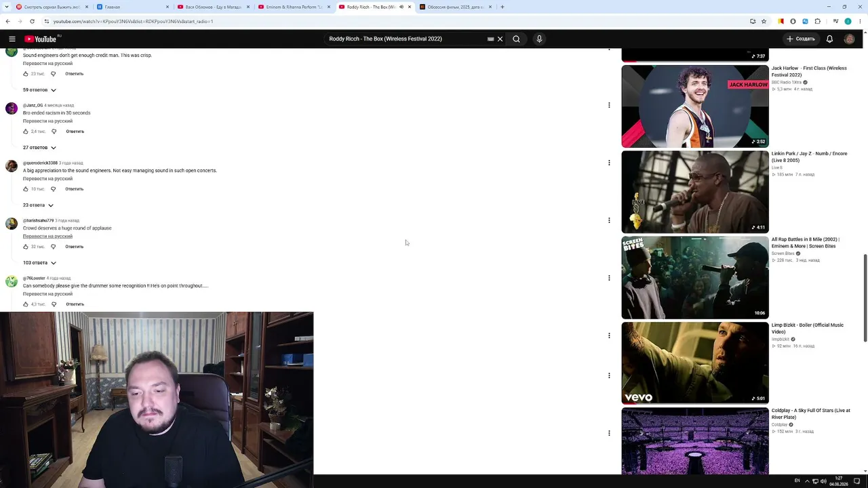This screenshot has height=488, width=868.
Task: Switch the EN input language in taskbar
Action: tap(797, 481)
